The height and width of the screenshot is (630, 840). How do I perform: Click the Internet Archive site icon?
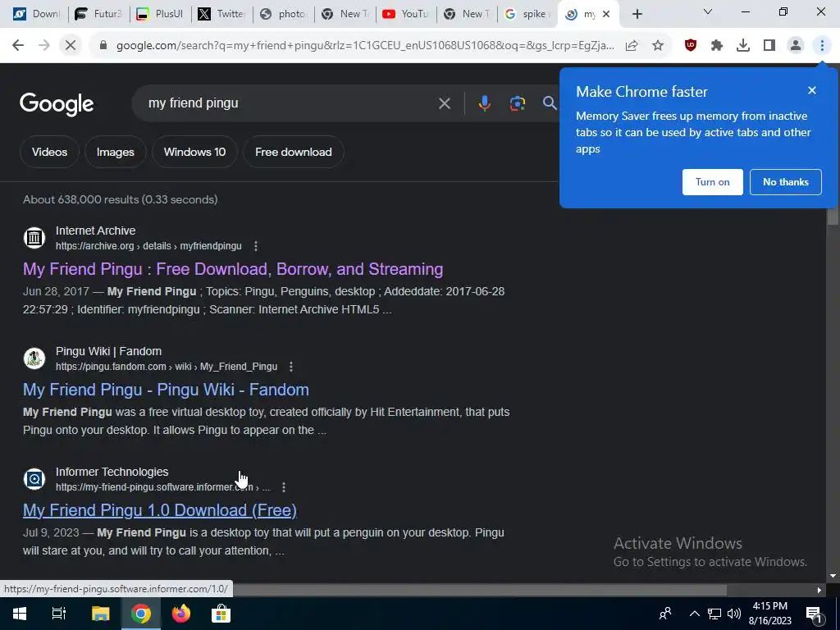(34, 237)
